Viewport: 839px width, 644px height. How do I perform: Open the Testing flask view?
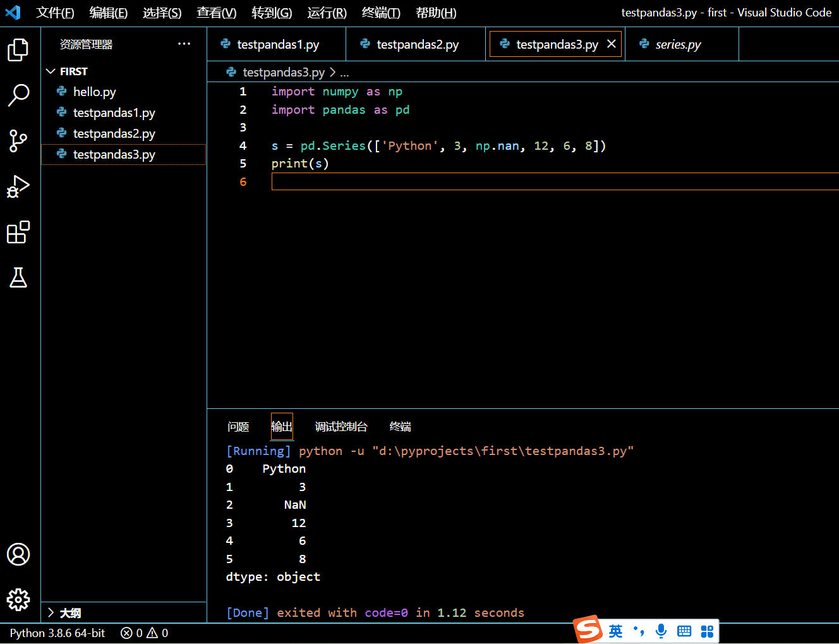tap(18, 277)
